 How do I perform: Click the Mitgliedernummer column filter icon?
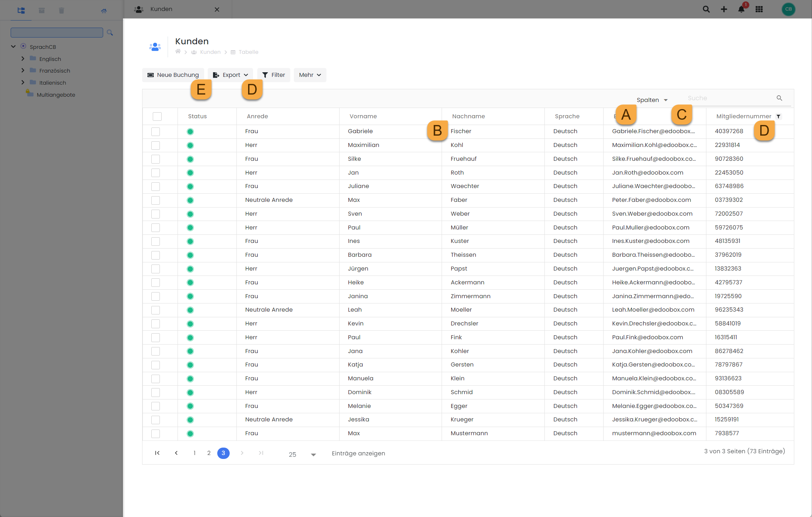tap(778, 117)
